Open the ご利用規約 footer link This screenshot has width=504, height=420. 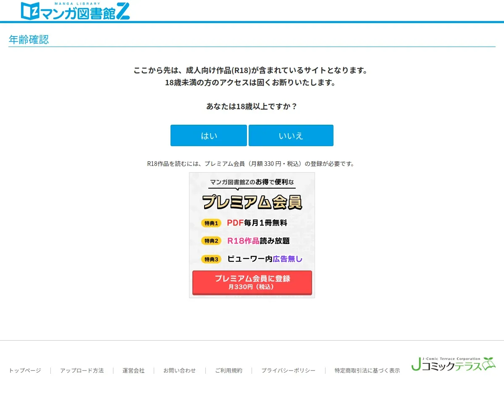click(x=229, y=370)
